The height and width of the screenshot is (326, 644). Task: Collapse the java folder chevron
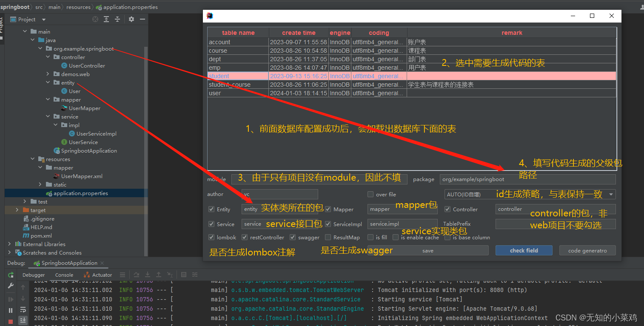pyautogui.click(x=33, y=40)
